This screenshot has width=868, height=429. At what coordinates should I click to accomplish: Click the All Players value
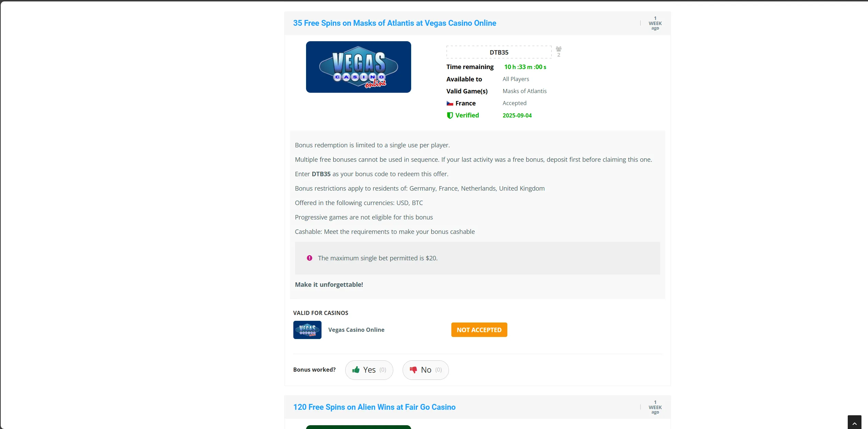[x=516, y=79]
